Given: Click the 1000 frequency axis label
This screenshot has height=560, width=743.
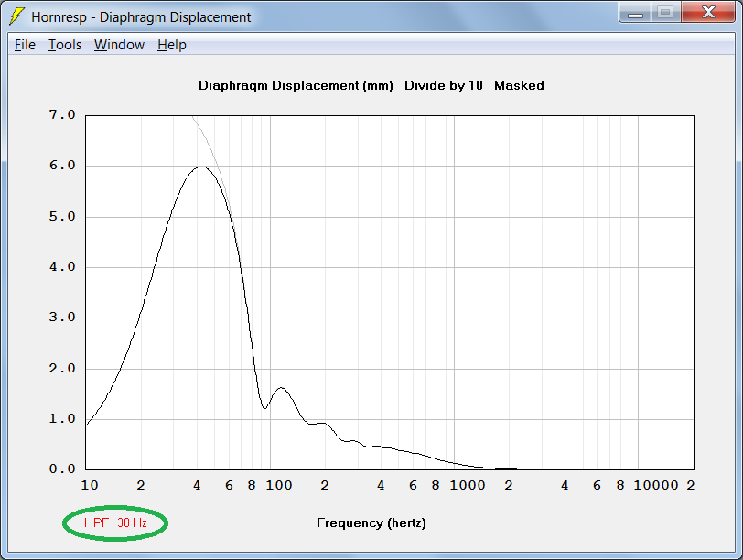Looking at the screenshot, I should pos(468,485).
